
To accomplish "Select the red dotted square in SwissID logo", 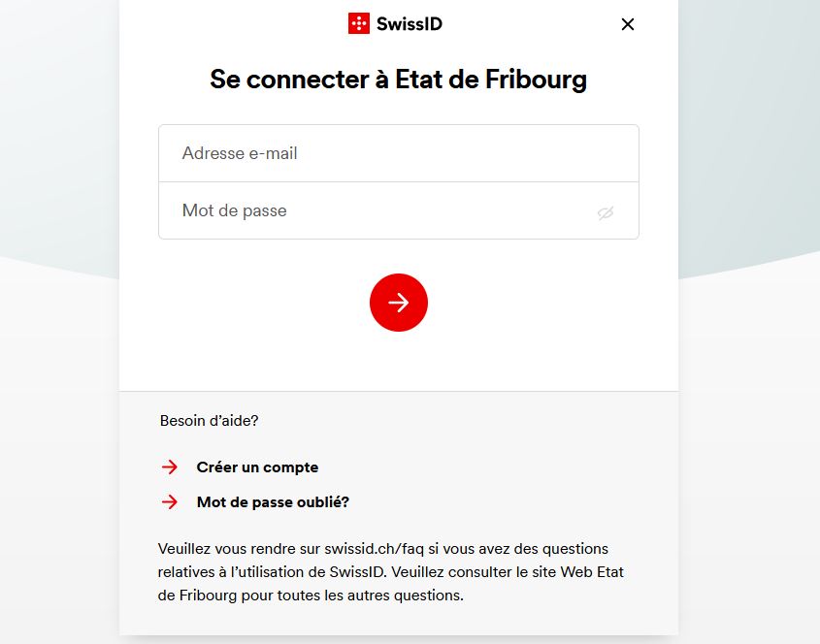I will tap(358, 23).
